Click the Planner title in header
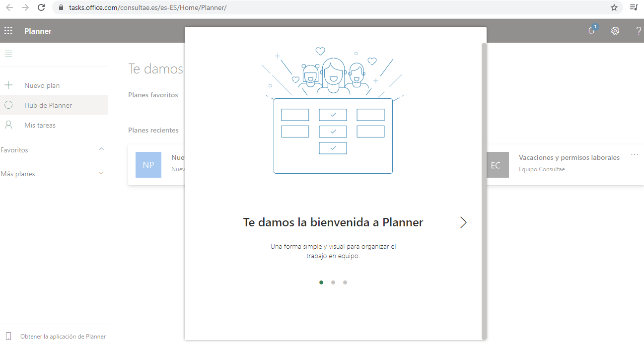The image size is (644, 343). click(38, 31)
